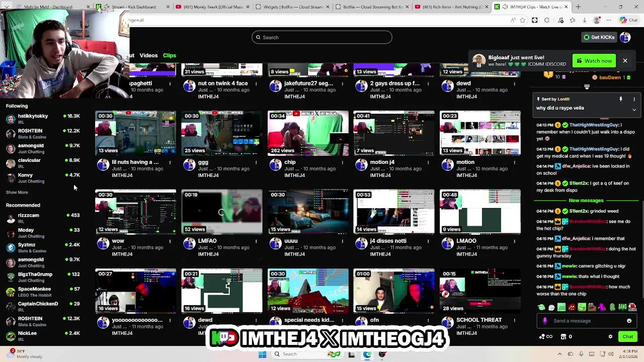This screenshot has height=362, width=644.
Task: Open pinned message more options
Action: (x=634, y=99)
